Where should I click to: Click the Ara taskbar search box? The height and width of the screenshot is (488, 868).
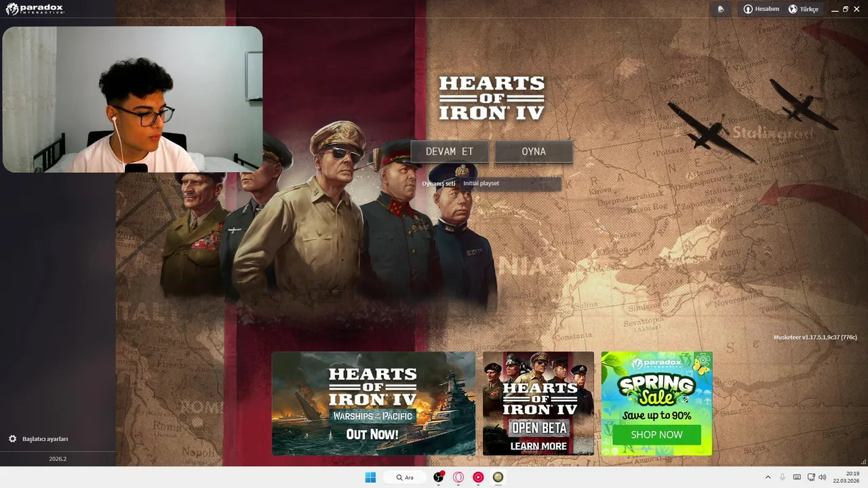405,478
